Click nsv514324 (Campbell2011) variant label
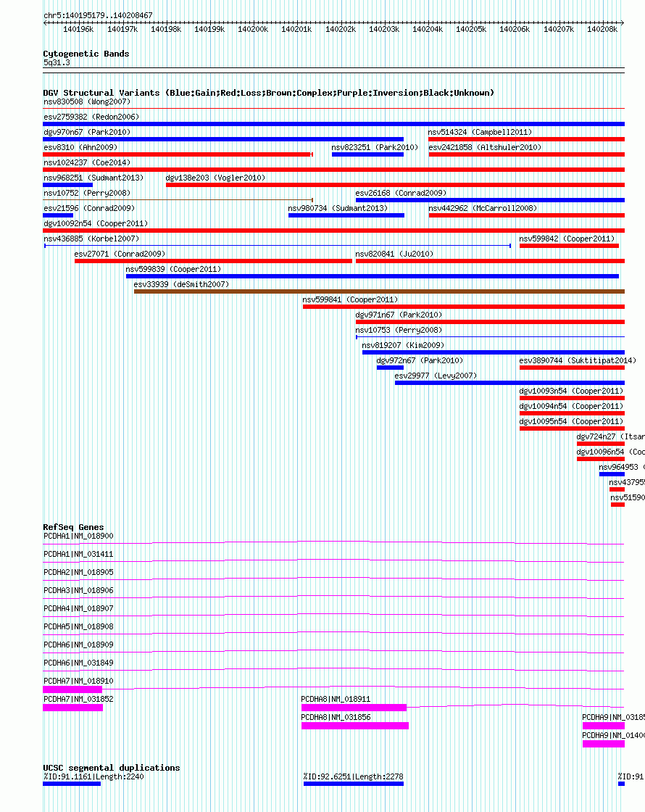645x812 pixels. (x=480, y=132)
